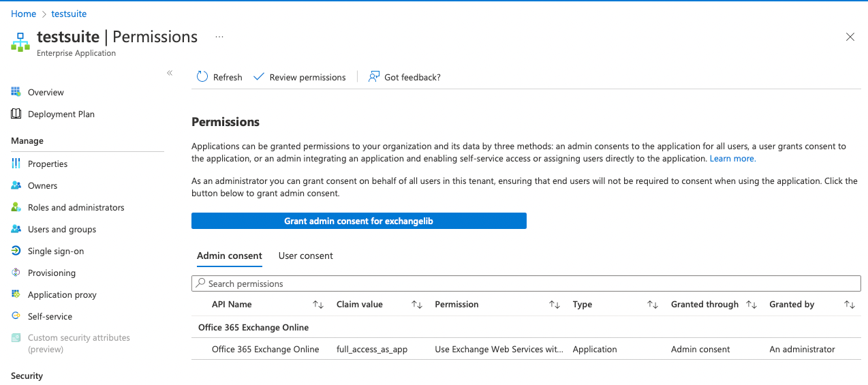Click the Got feedback person icon
The width and height of the screenshot is (868, 385).
click(374, 77)
